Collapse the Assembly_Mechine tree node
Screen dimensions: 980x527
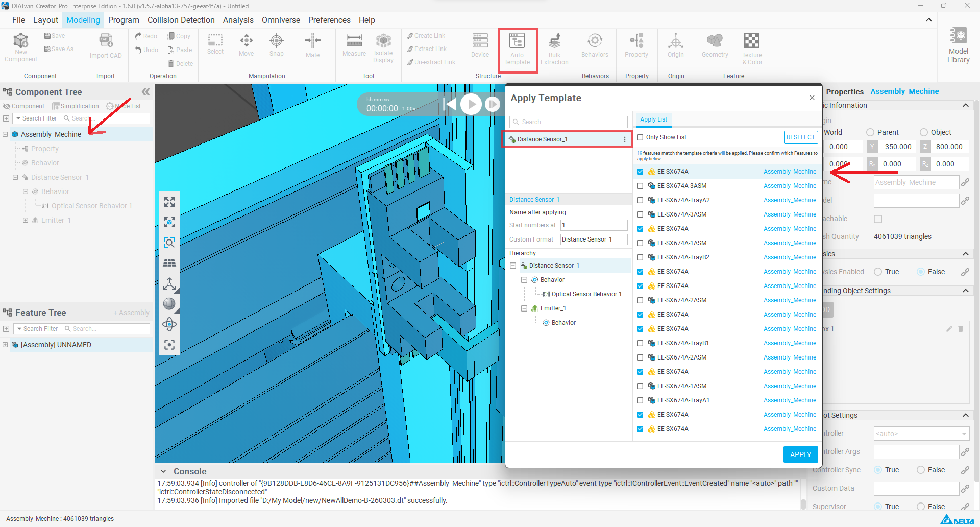pos(5,134)
